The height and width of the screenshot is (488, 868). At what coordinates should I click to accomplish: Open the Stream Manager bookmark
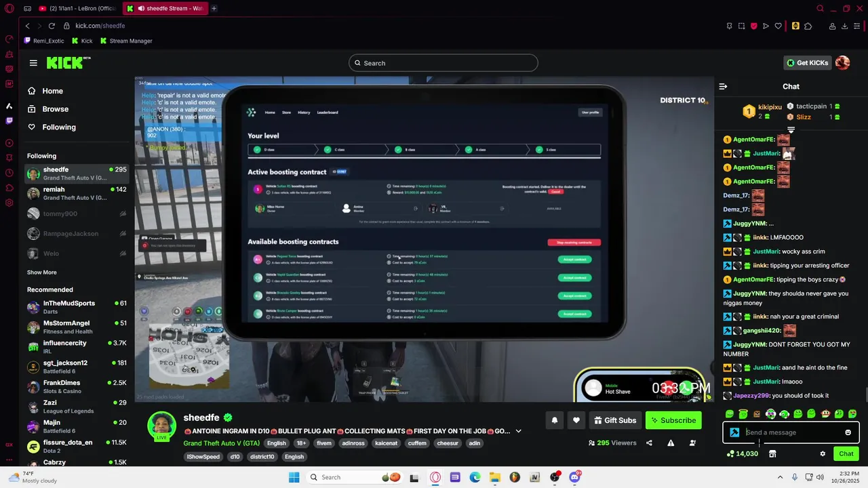(126, 41)
